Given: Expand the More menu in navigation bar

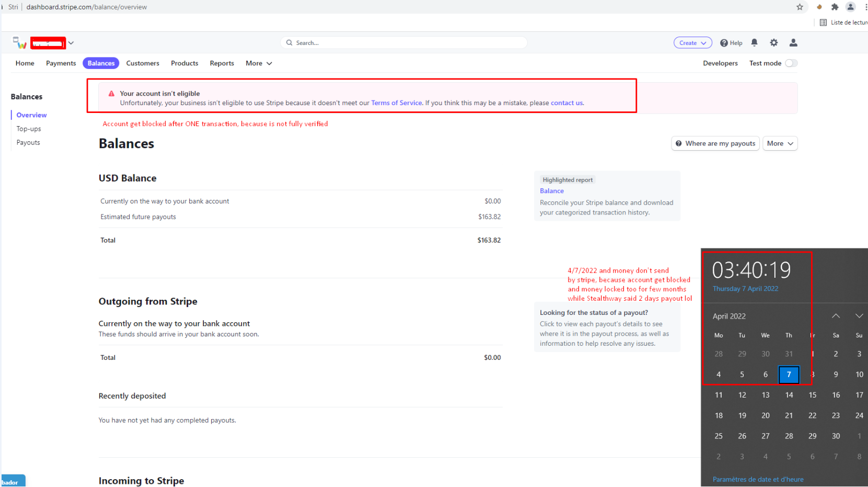Looking at the screenshot, I should pos(259,63).
